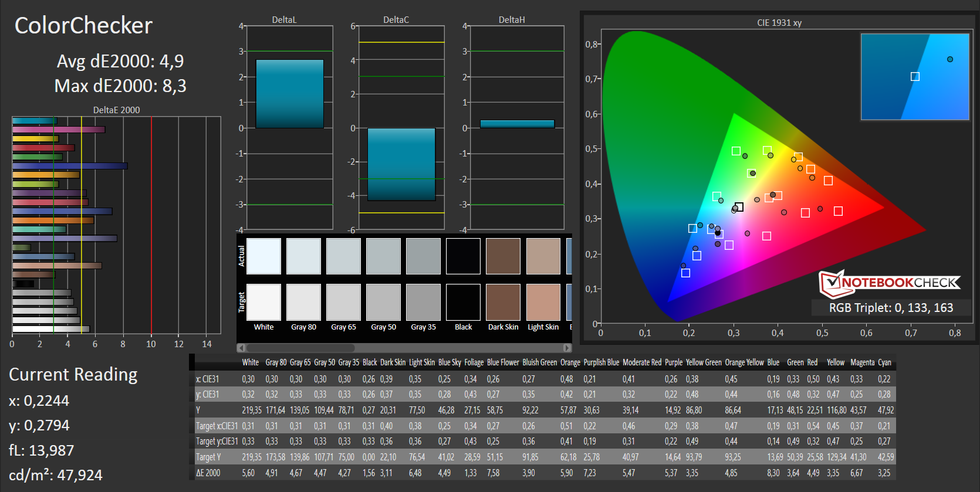Click the Bluish Green column header

tap(539, 362)
